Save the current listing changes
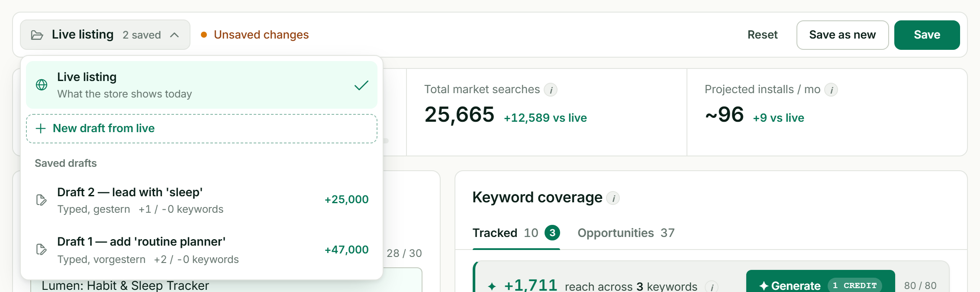This screenshot has width=980, height=292. pyautogui.click(x=927, y=35)
